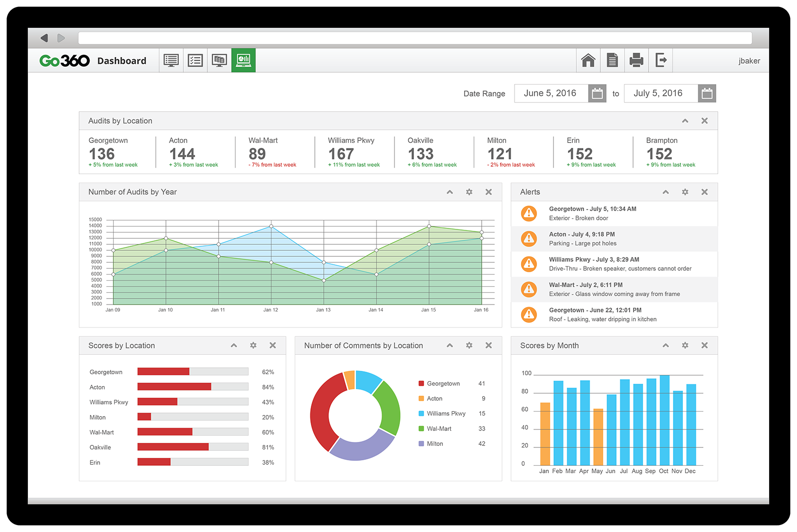Viewport: 797px width, 532px height.
Task: Select the first list view toolbar tab
Action: pyautogui.click(x=171, y=60)
